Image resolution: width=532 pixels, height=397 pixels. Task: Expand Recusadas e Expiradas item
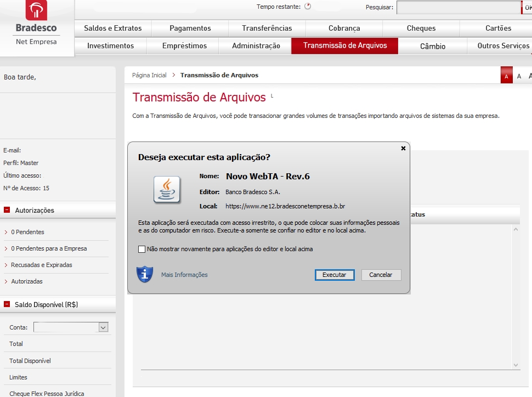(41, 265)
